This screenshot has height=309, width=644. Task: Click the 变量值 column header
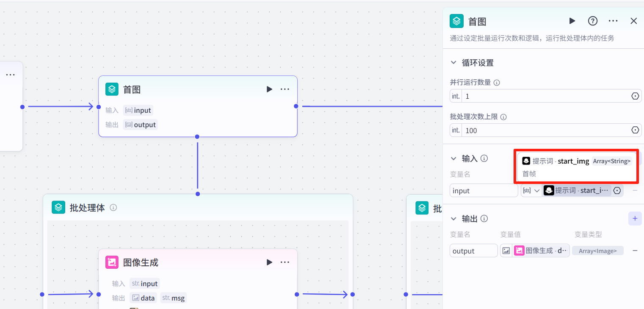tap(510, 234)
